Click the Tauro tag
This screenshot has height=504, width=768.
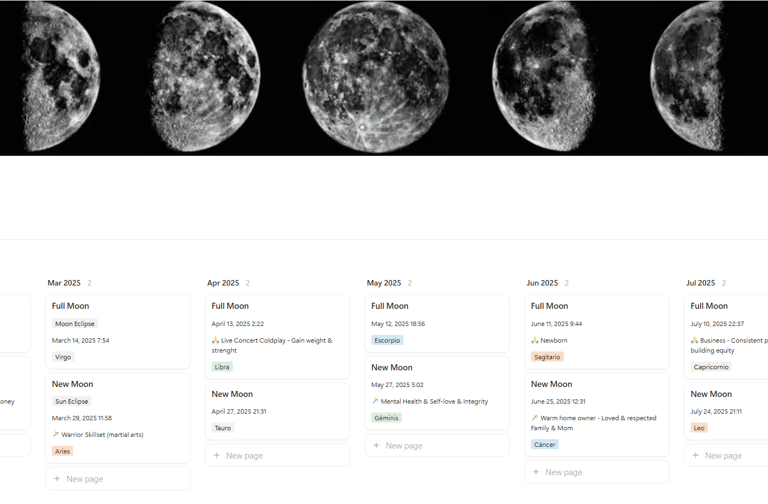click(x=223, y=428)
